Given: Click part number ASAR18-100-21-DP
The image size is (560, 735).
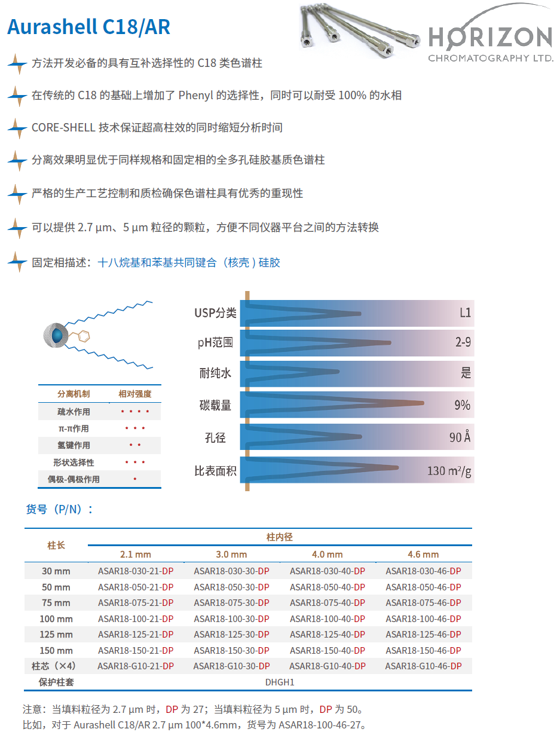Looking at the screenshot, I should pos(136,618).
